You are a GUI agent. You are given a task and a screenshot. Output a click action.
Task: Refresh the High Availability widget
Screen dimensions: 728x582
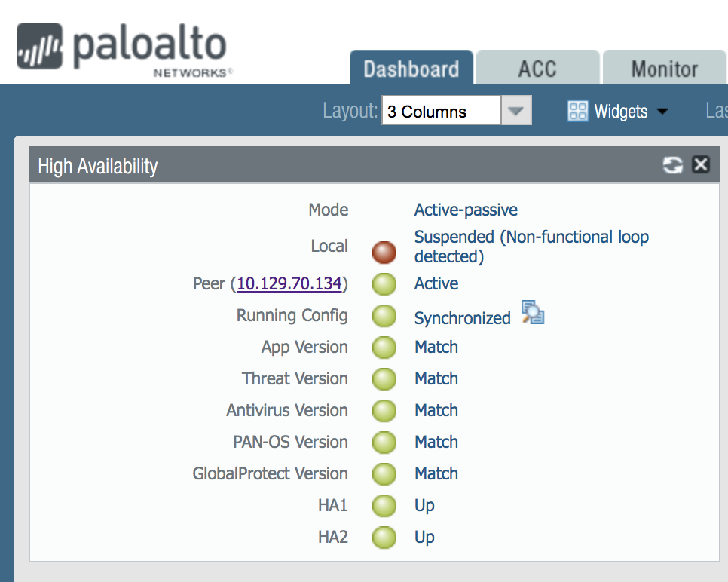click(672, 165)
